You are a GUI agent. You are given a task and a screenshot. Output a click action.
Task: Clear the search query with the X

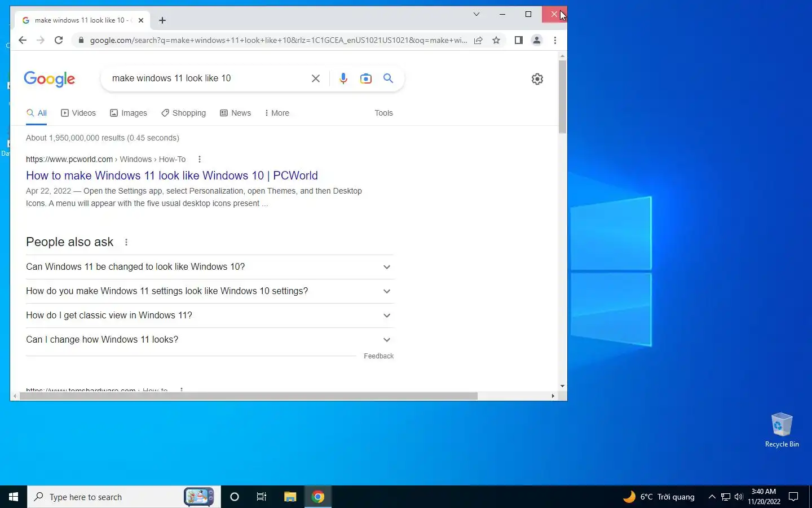point(316,78)
